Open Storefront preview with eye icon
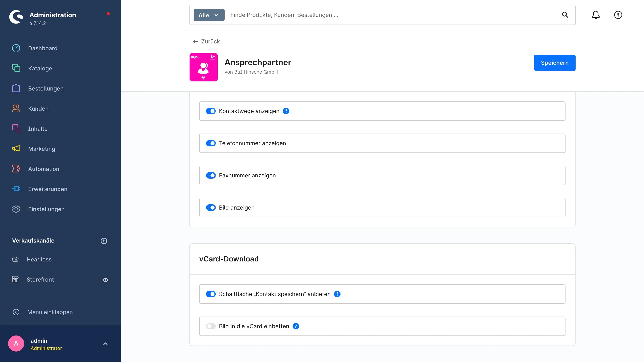The height and width of the screenshot is (362, 644). click(x=105, y=280)
